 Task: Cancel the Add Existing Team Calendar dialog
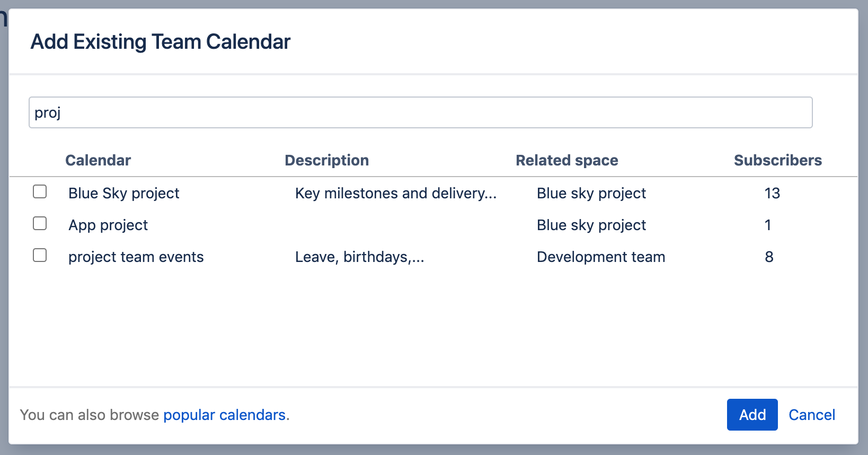tap(811, 415)
